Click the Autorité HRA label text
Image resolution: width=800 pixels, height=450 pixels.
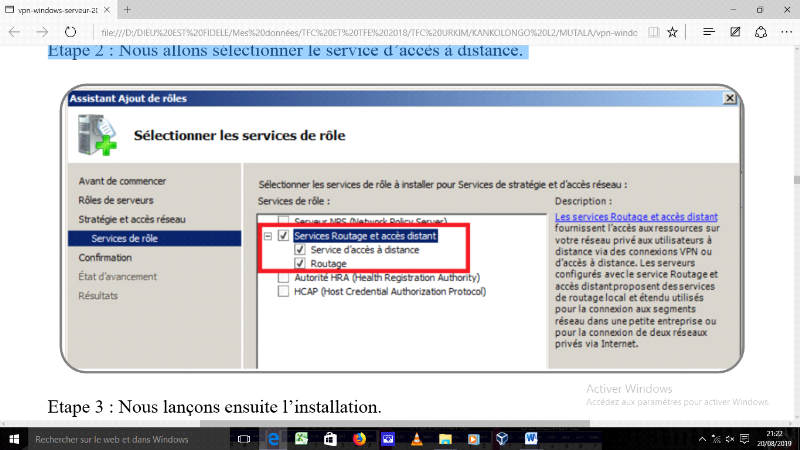point(387,278)
